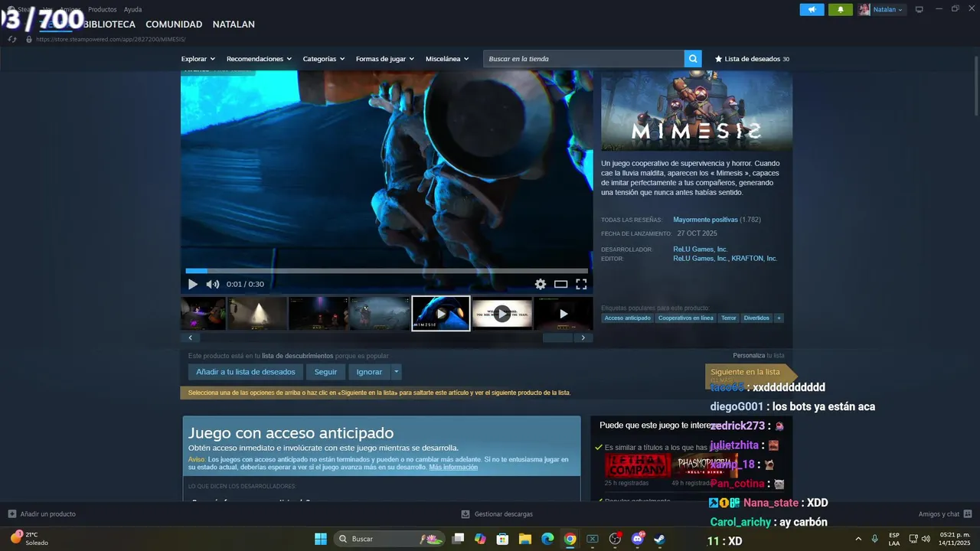Image resolution: width=980 pixels, height=551 pixels.
Task: Open OBS Studio from the taskbar
Action: click(615, 539)
